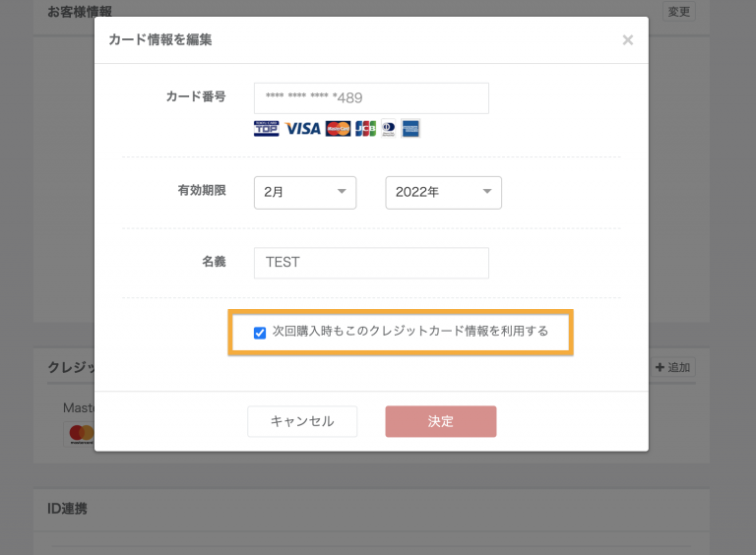Screen dimensions: 756x555
Task: Click the VISA card logo
Action: pos(303,128)
